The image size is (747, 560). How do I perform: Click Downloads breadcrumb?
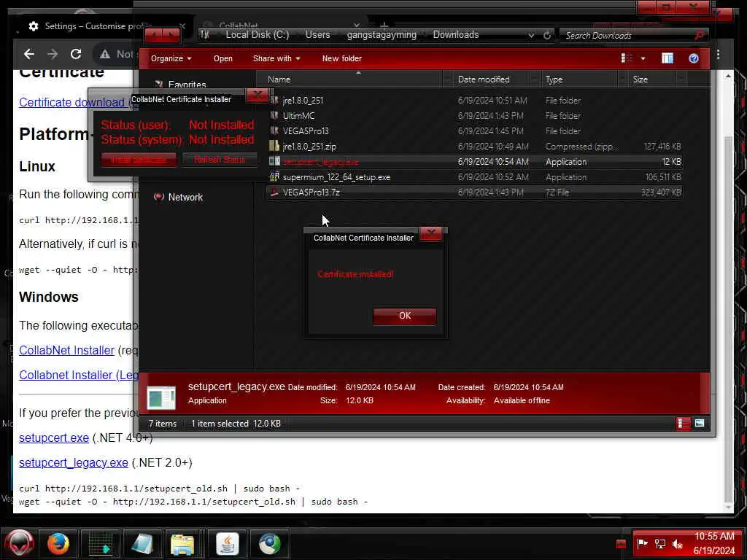(456, 34)
